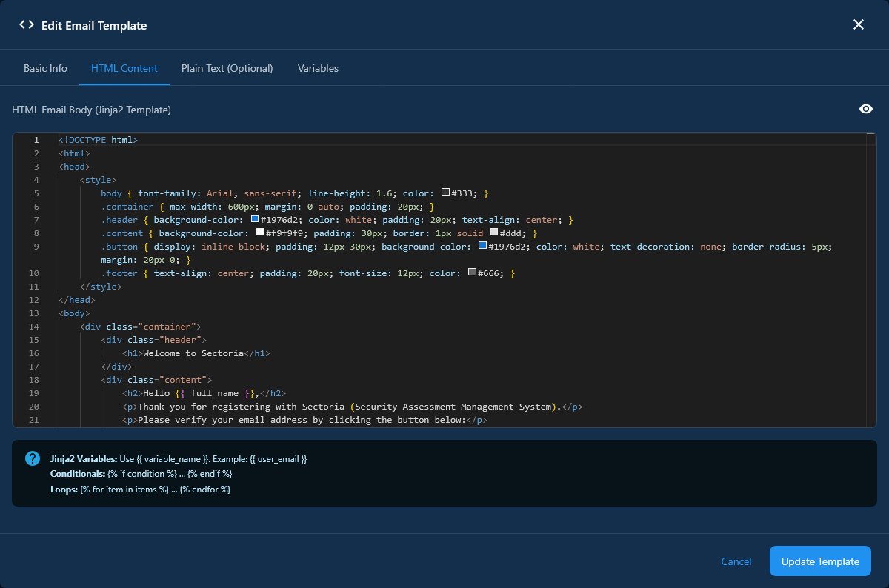This screenshot has height=588, width=889.
Task: Click line number 14 in the gutter
Action: 34,327
